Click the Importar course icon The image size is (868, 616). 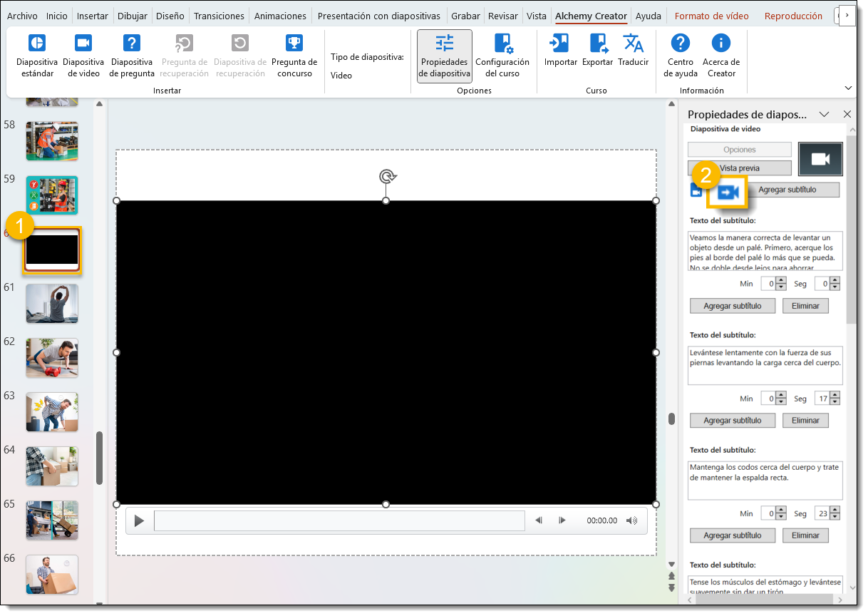pos(560,50)
